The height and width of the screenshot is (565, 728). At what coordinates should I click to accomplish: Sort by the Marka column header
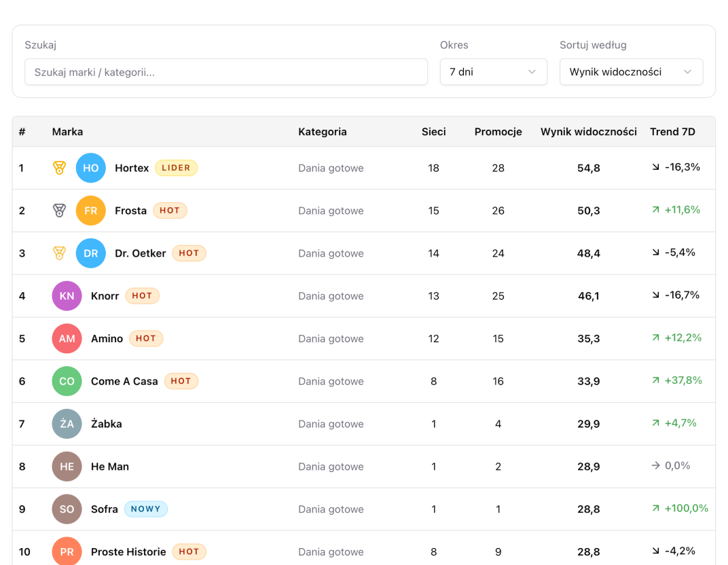click(x=67, y=132)
